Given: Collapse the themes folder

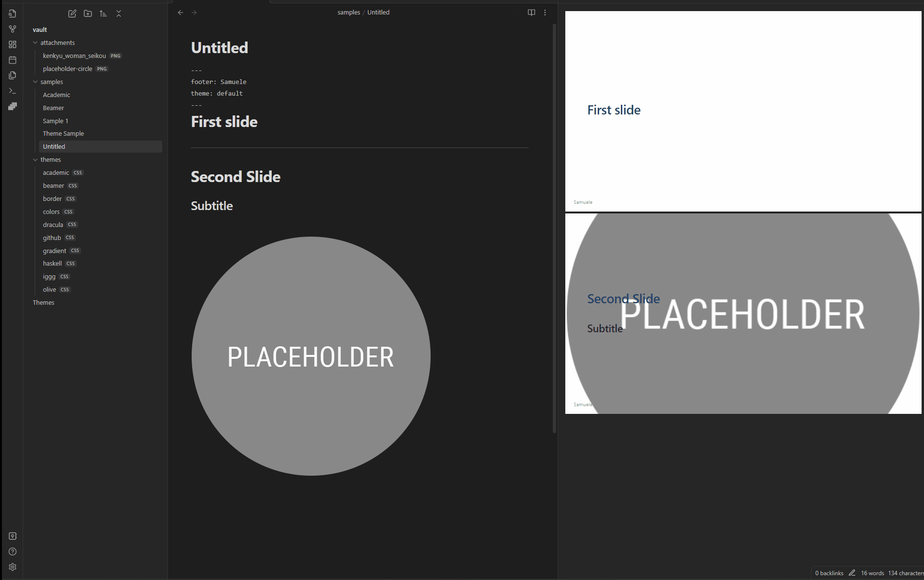Looking at the screenshot, I should pyautogui.click(x=35, y=160).
